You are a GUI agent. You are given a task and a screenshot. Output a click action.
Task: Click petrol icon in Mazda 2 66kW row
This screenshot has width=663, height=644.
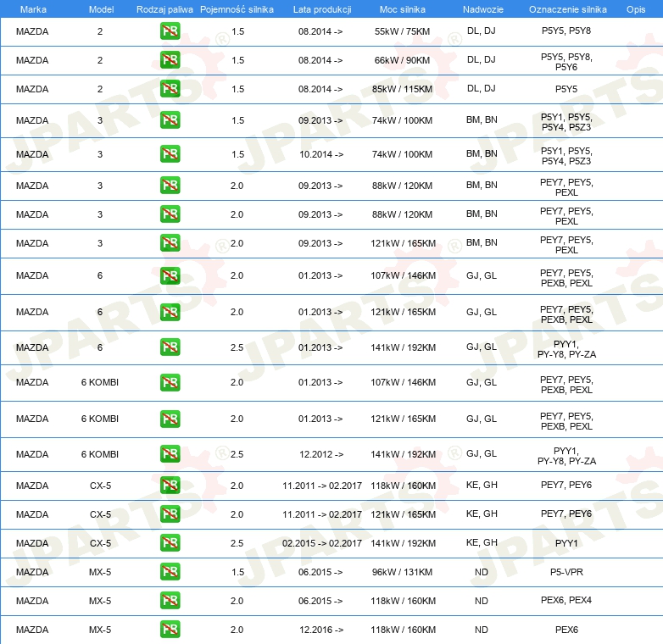click(x=170, y=60)
